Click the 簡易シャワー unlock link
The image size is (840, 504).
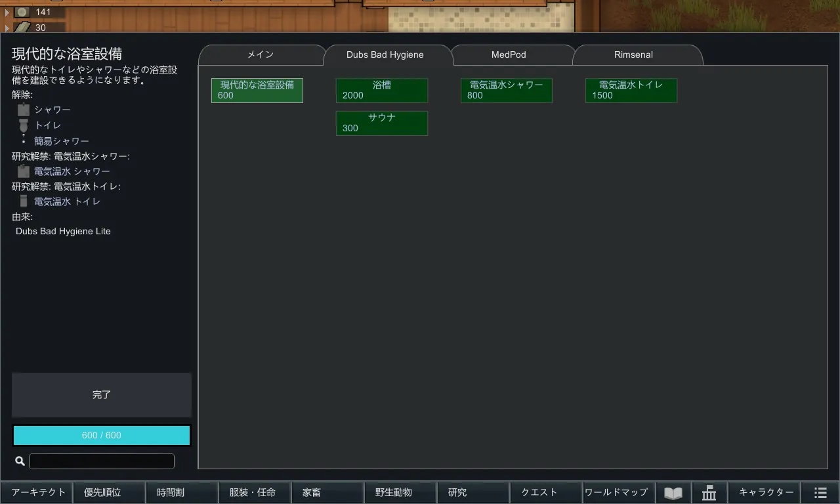click(62, 141)
